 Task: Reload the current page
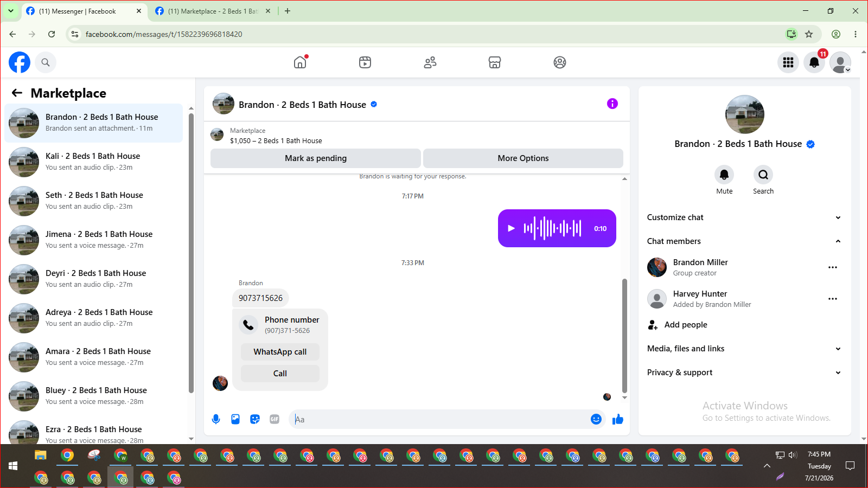(52, 34)
